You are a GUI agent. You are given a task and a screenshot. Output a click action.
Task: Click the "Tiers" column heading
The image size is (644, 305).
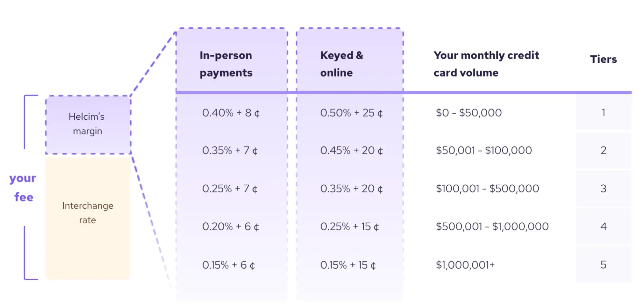point(603,59)
